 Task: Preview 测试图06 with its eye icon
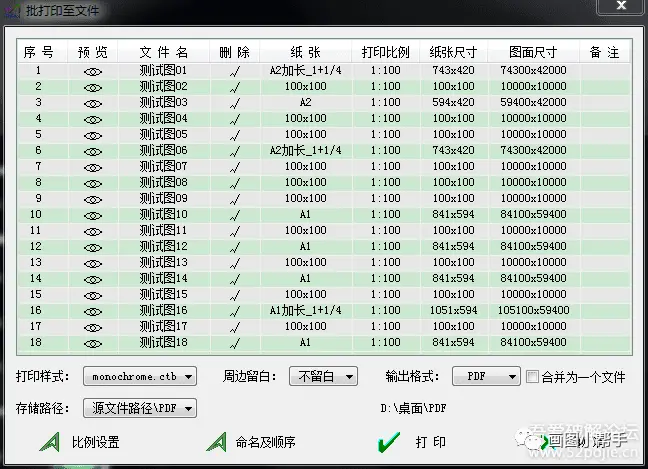pos(93,152)
